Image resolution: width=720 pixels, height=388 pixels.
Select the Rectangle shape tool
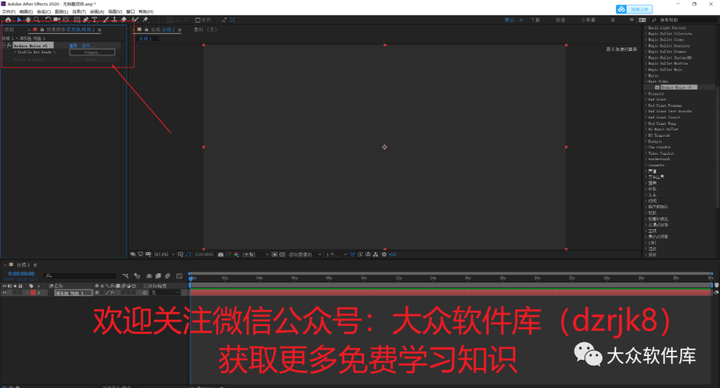point(77,20)
